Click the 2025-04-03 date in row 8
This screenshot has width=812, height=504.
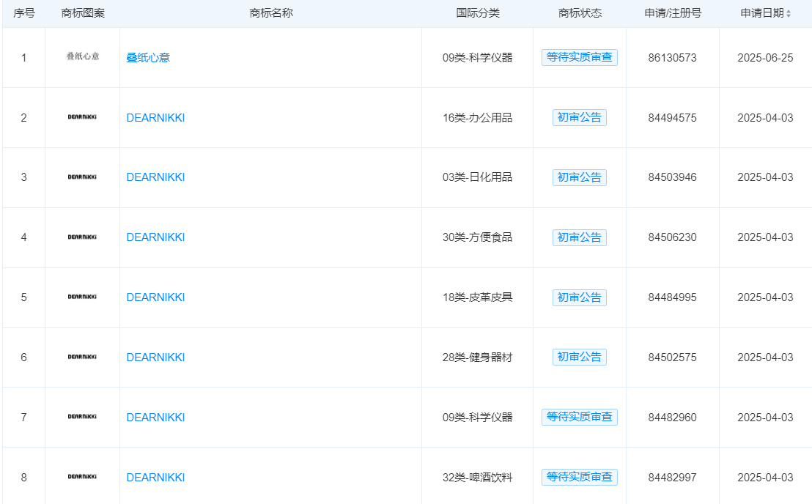coord(765,478)
